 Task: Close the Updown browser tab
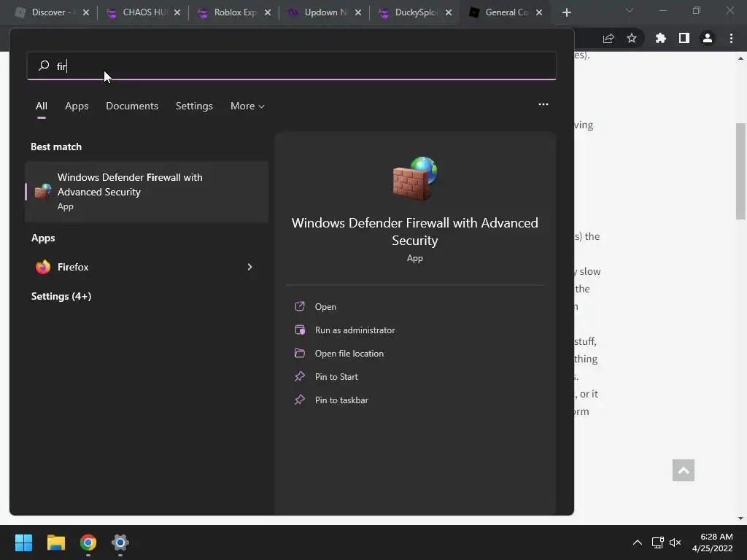pyautogui.click(x=358, y=12)
